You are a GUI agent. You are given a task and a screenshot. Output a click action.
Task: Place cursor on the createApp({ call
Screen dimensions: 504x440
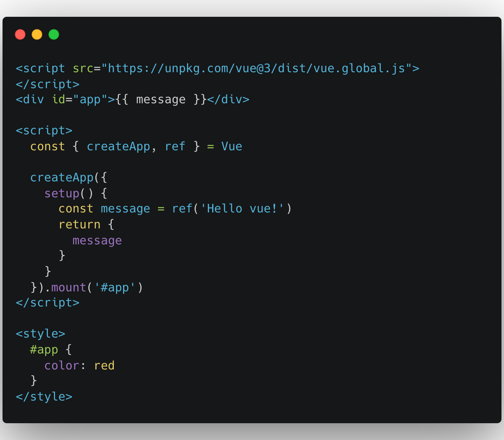[62, 178]
